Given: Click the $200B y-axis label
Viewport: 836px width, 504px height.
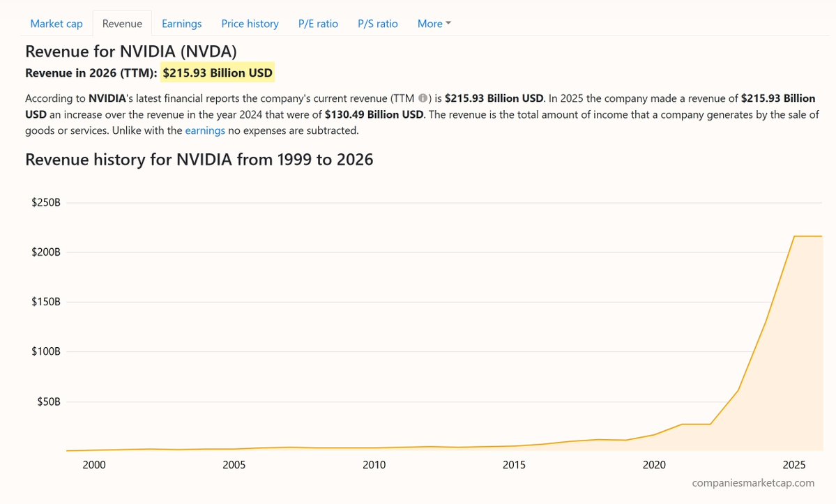Looking at the screenshot, I should [46, 252].
